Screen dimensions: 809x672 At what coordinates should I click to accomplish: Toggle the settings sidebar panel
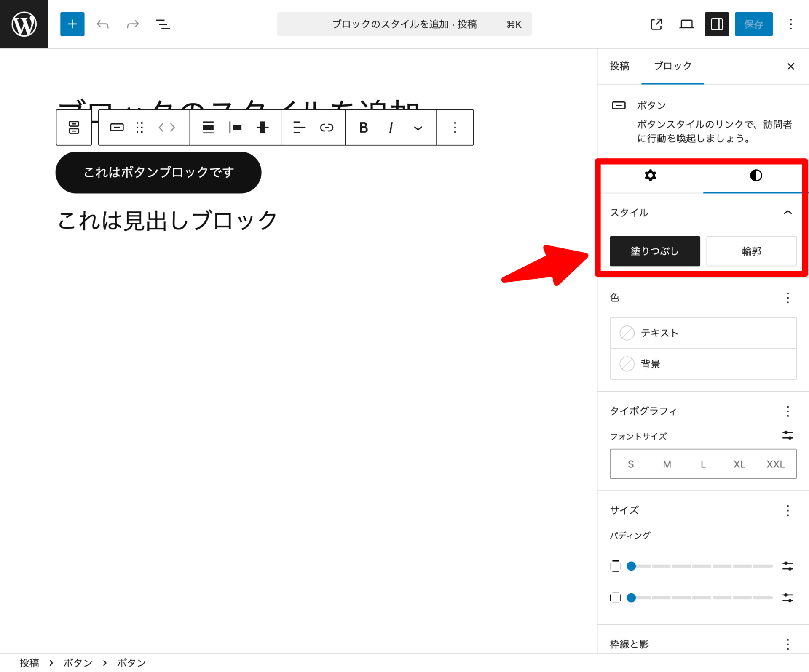[x=716, y=24]
